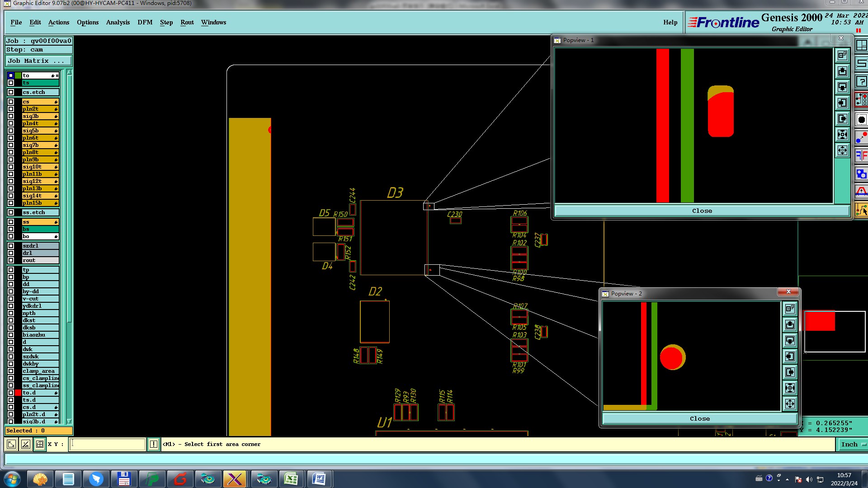Open the Analysis menu
This screenshot has width=868, height=488.
(118, 22)
